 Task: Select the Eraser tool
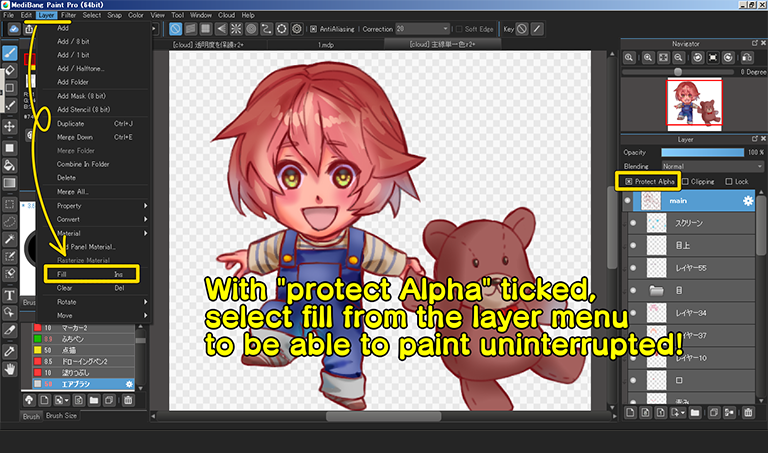10,71
